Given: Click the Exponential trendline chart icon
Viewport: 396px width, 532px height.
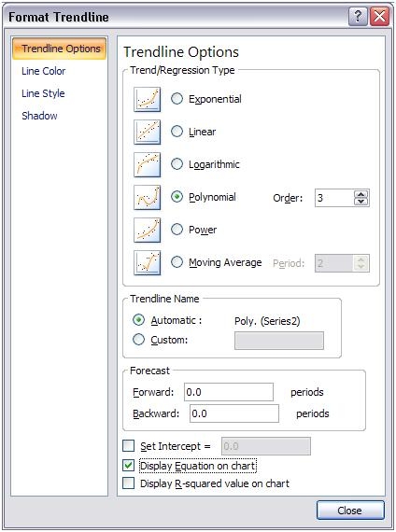Looking at the screenshot, I should coord(147,100).
